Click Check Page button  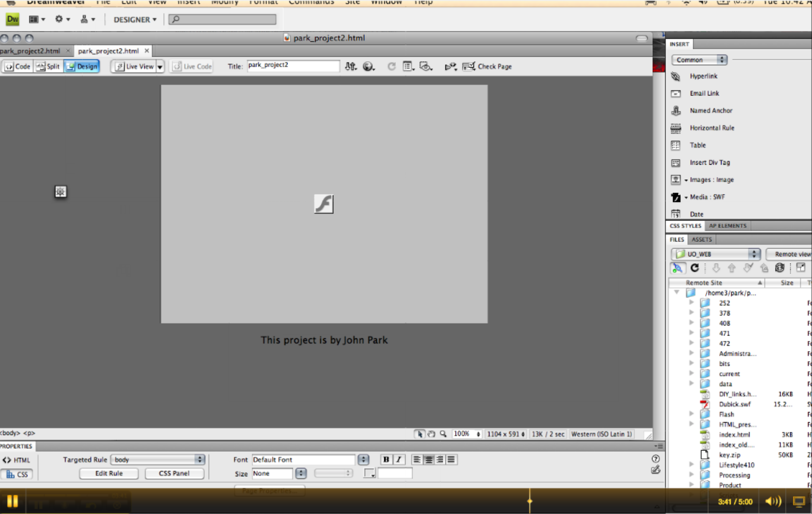pos(487,67)
